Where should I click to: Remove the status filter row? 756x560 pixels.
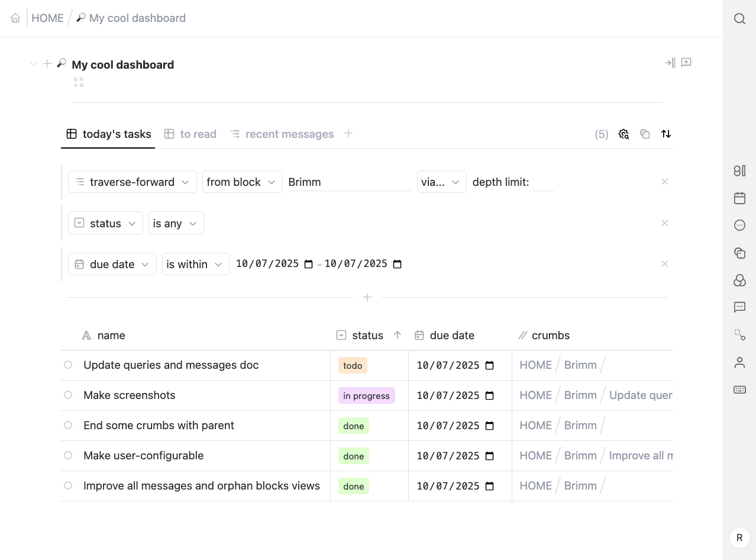[x=665, y=223]
